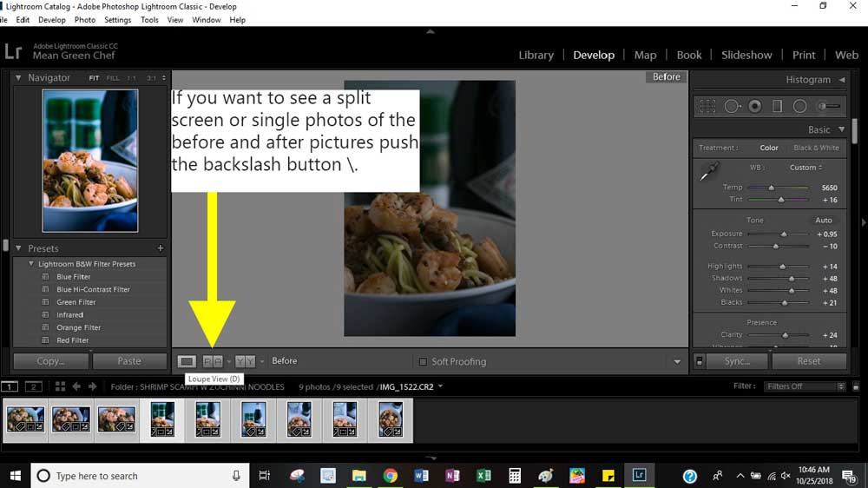Open OneNote from the taskbar

[452, 476]
